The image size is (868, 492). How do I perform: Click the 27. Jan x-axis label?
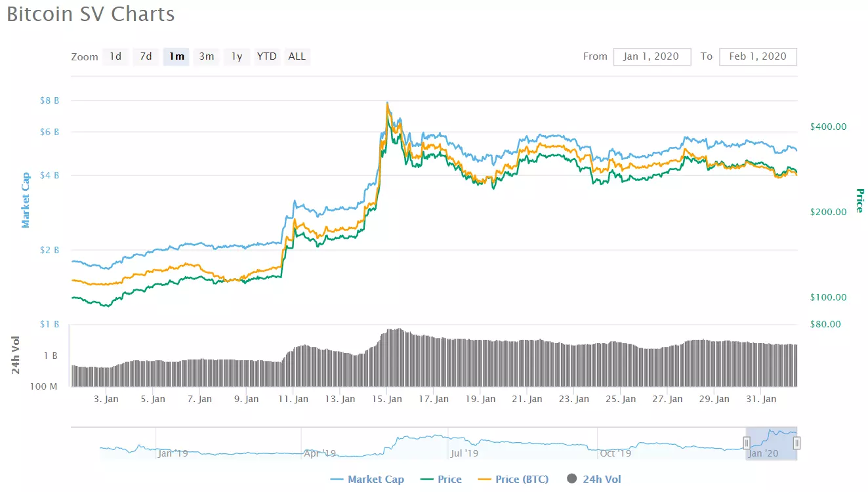point(668,399)
